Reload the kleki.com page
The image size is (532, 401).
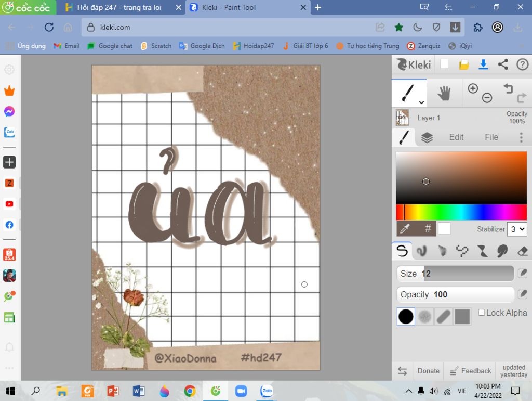pyautogui.click(x=49, y=27)
